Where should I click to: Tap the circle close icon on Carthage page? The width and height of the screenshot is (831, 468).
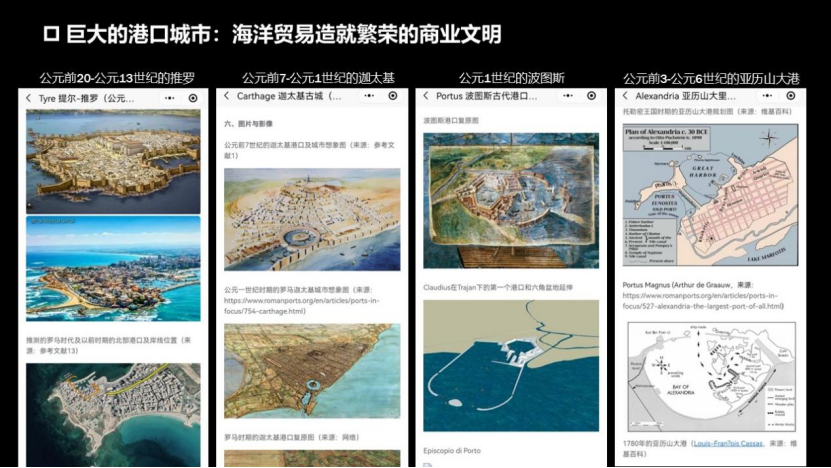coord(393,96)
